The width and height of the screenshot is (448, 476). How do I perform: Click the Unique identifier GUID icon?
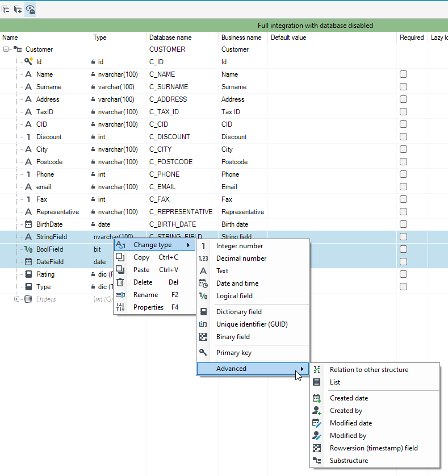(203, 324)
